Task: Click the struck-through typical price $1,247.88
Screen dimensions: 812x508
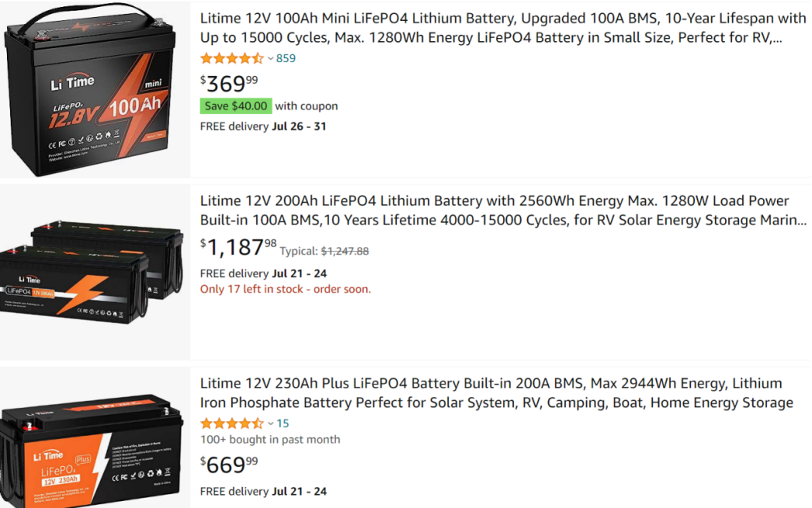Action: tap(345, 251)
